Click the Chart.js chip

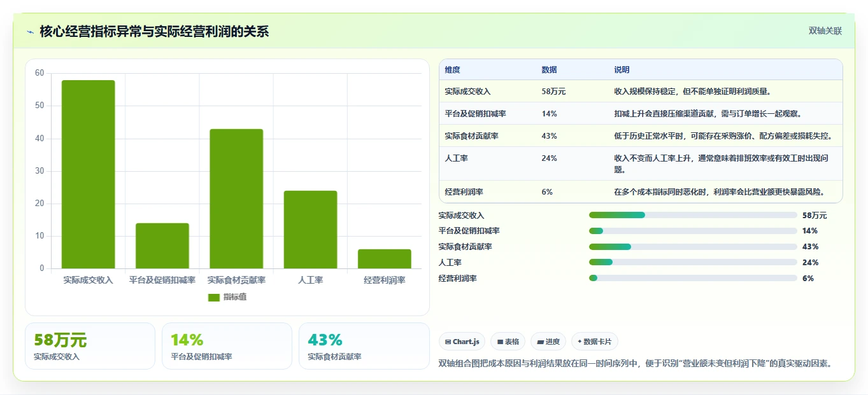tap(462, 342)
